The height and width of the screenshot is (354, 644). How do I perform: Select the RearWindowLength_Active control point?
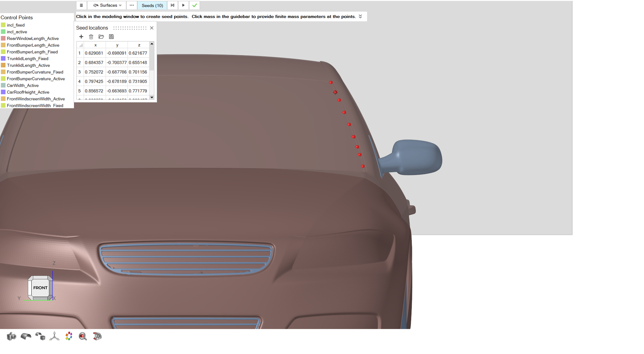click(x=33, y=38)
